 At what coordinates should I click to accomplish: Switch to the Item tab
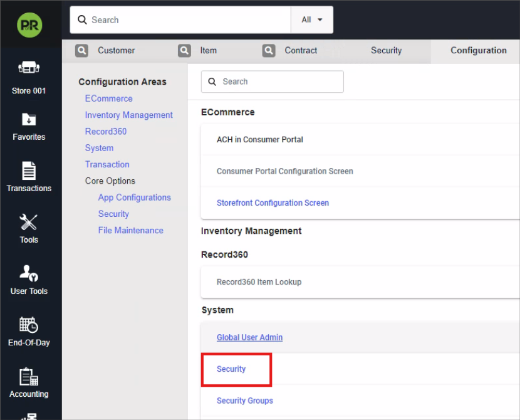coord(208,51)
